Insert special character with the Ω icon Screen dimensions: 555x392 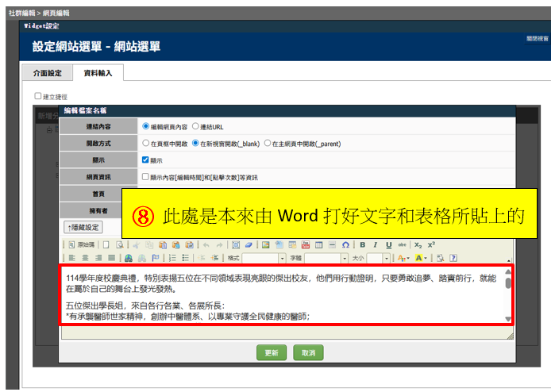(345, 245)
